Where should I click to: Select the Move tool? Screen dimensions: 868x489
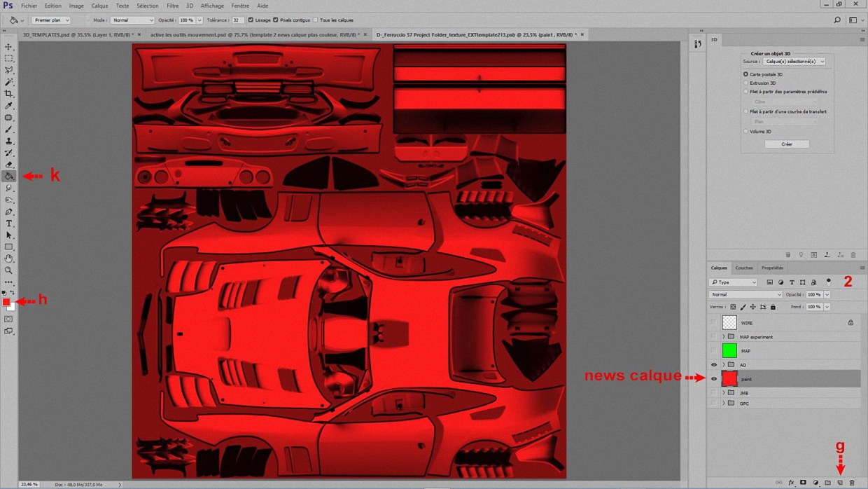click(9, 47)
